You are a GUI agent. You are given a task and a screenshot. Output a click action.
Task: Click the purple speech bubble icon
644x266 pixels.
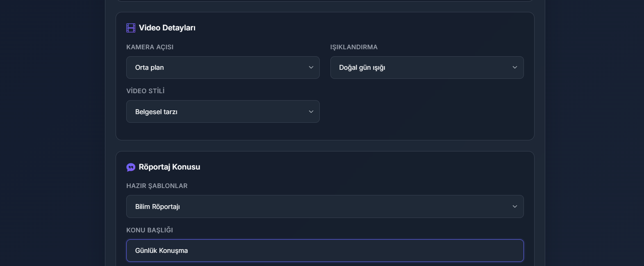click(x=131, y=167)
